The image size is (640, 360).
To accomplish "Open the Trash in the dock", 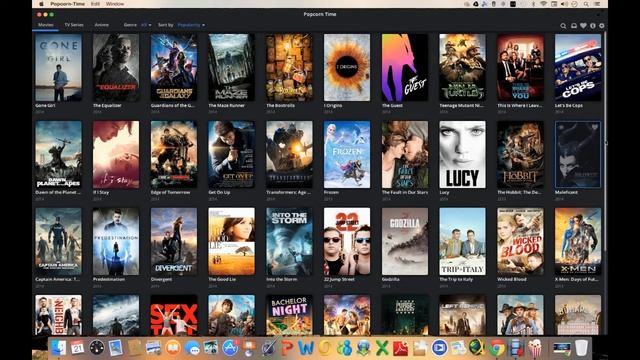I will pos(581,348).
